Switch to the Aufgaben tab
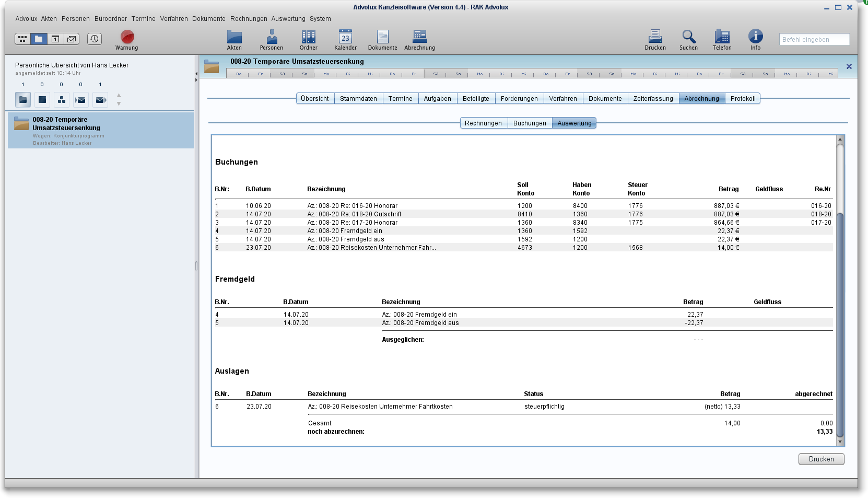The image size is (868, 498). [x=437, y=98]
